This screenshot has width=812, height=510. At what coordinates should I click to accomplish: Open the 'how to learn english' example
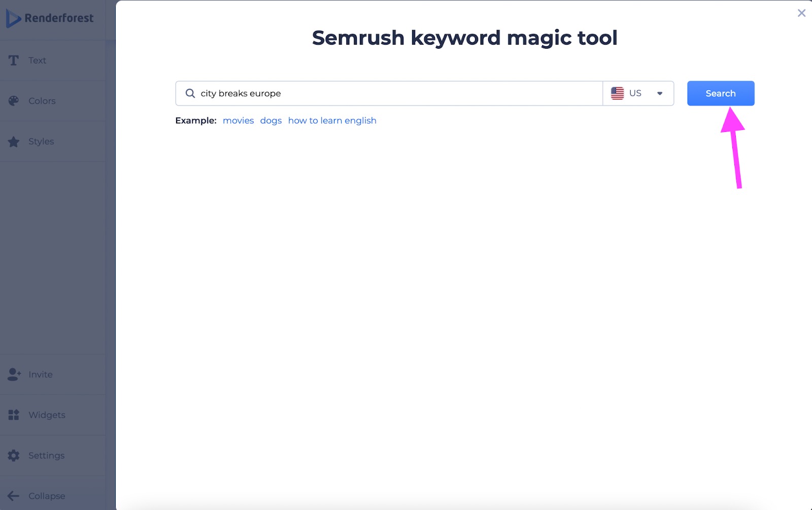click(x=332, y=120)
